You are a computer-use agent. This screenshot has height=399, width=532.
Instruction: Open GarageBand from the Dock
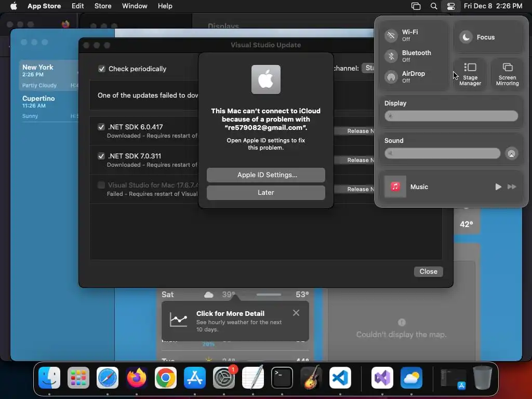[311, 378]
